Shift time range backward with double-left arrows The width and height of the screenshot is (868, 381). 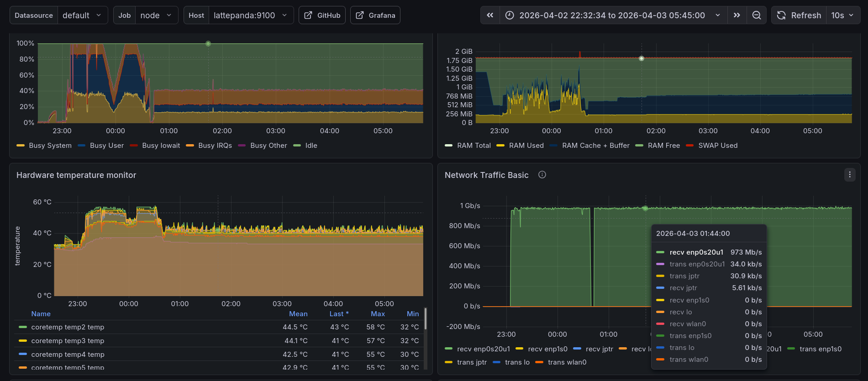(490, 15)
